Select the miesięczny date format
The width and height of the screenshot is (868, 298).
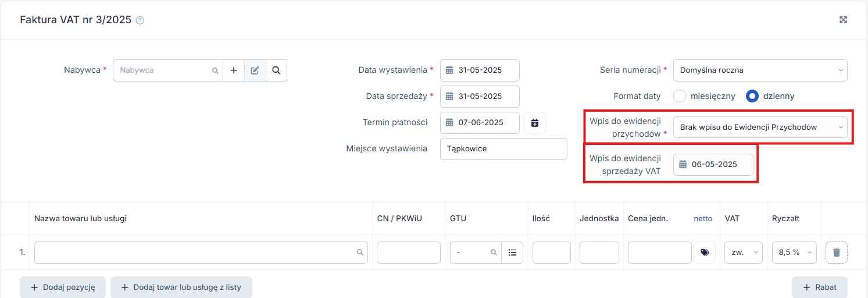pyautogui.click(x=680, y=96)
